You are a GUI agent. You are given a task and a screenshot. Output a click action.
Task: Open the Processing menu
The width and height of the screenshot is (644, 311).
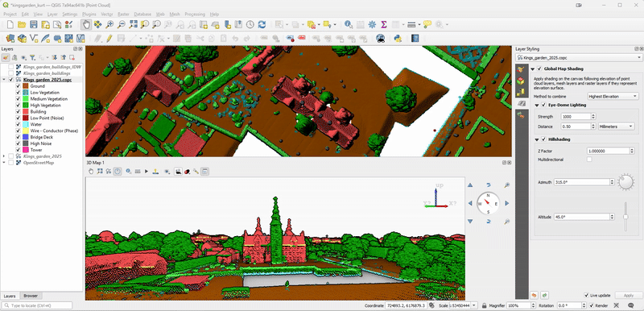(195, 14)
